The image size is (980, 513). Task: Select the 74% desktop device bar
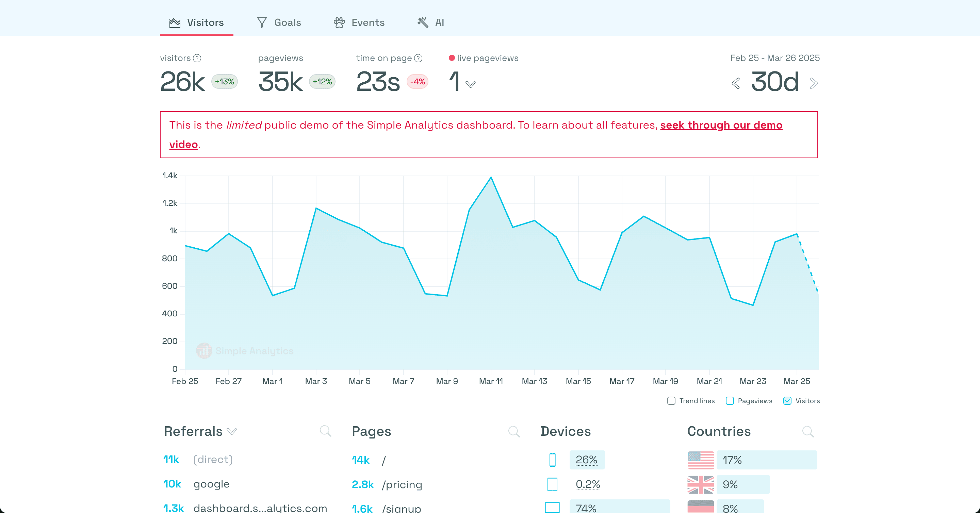click(x=620, y=507)
